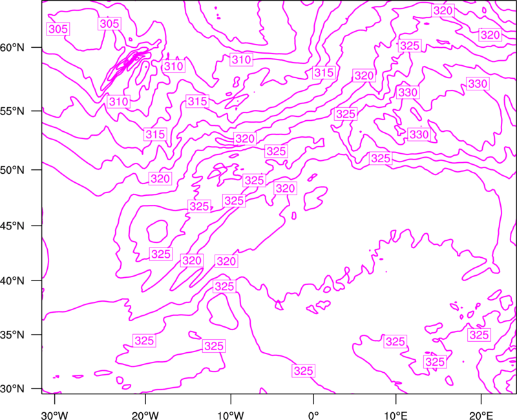Select the 20°E longitude axis label

click(481, 415)
